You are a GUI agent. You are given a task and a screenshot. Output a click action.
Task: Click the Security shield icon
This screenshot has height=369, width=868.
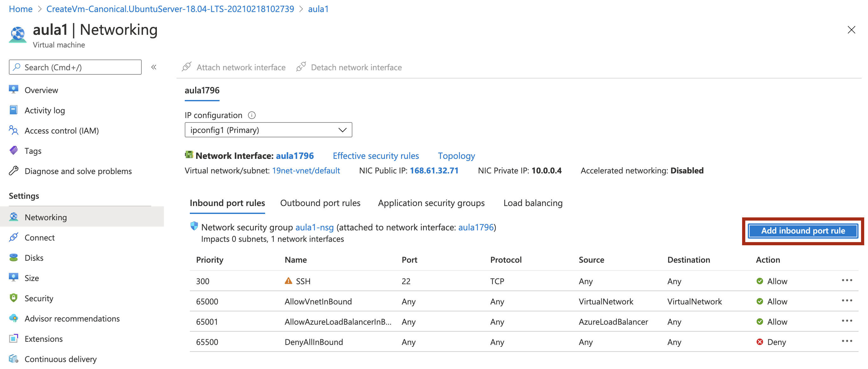pos(14,298)
